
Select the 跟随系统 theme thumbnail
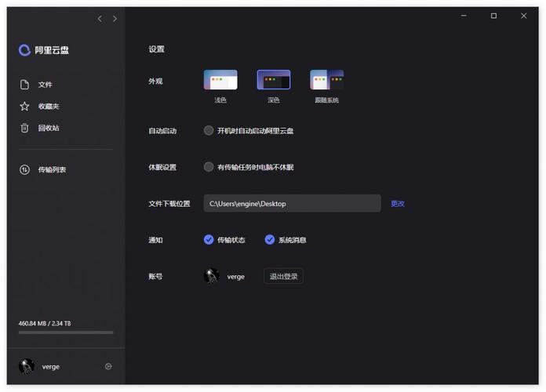(x=326, y=80)
